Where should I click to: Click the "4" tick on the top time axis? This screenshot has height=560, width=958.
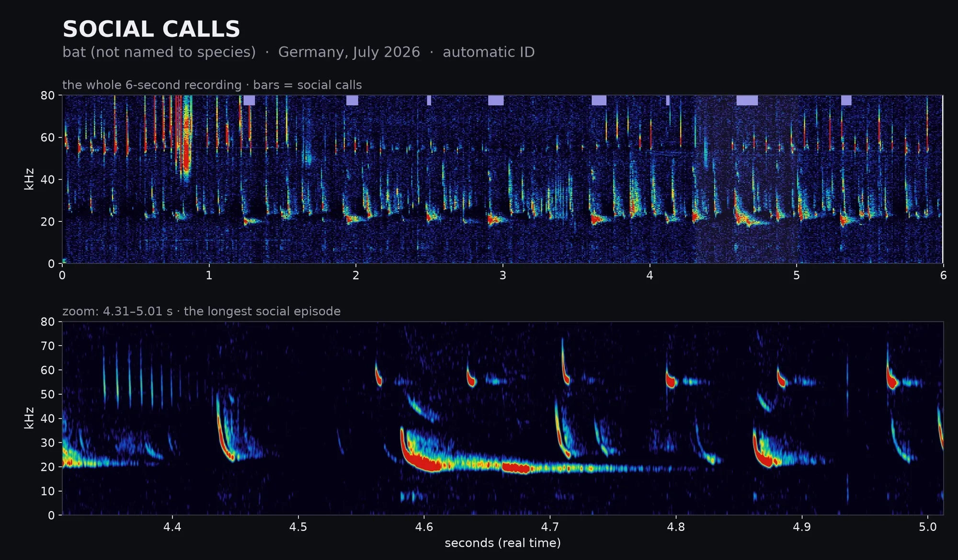pos(650,275)
